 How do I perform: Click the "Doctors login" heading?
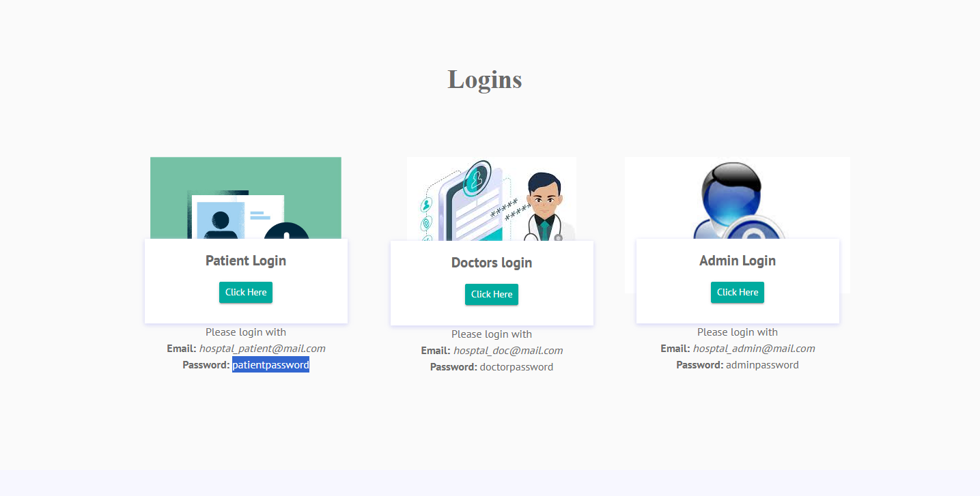pos(492,263)
